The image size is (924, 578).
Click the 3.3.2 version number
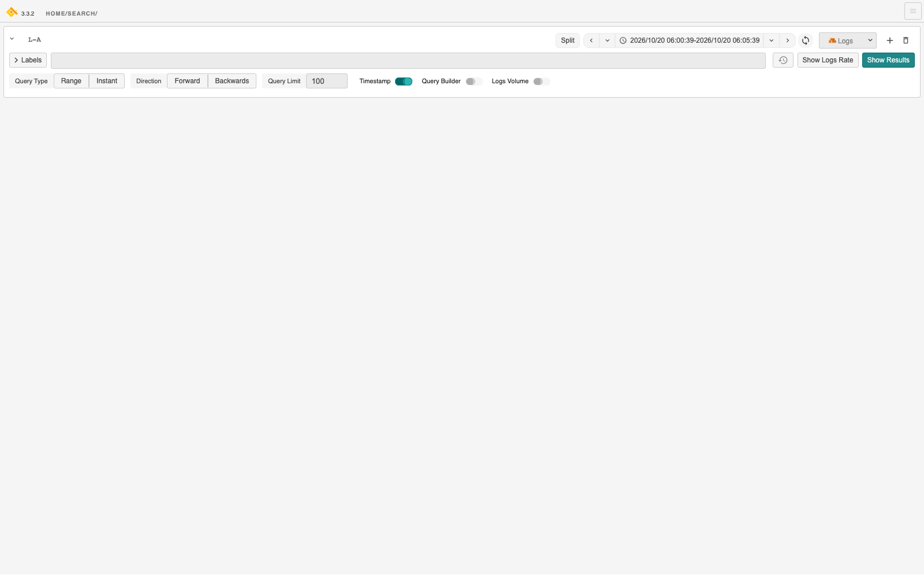[28, 13]
